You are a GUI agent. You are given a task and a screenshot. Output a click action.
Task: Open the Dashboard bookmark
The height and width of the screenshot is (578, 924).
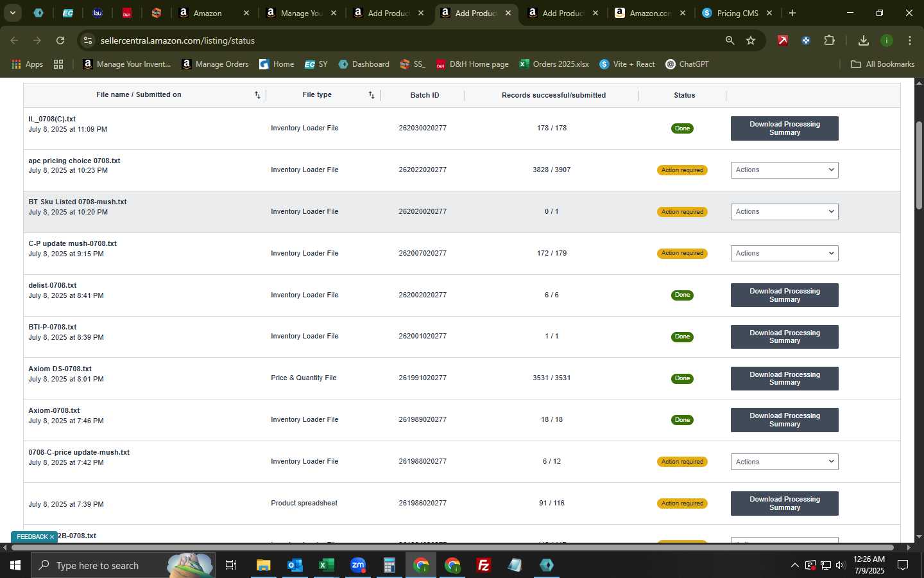tap(364, 64)
